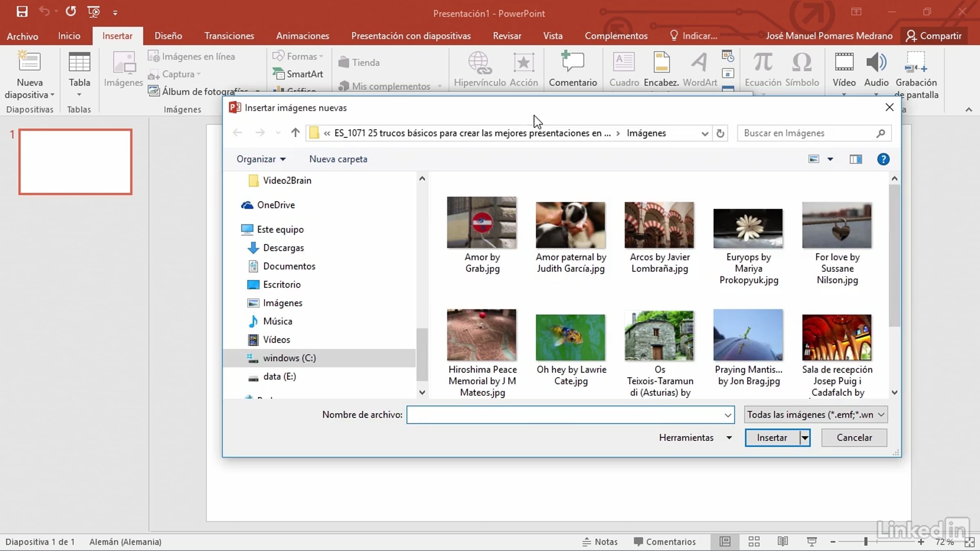Select OneDrive in the navigation pane
The image size is (980, 551).
268,205
